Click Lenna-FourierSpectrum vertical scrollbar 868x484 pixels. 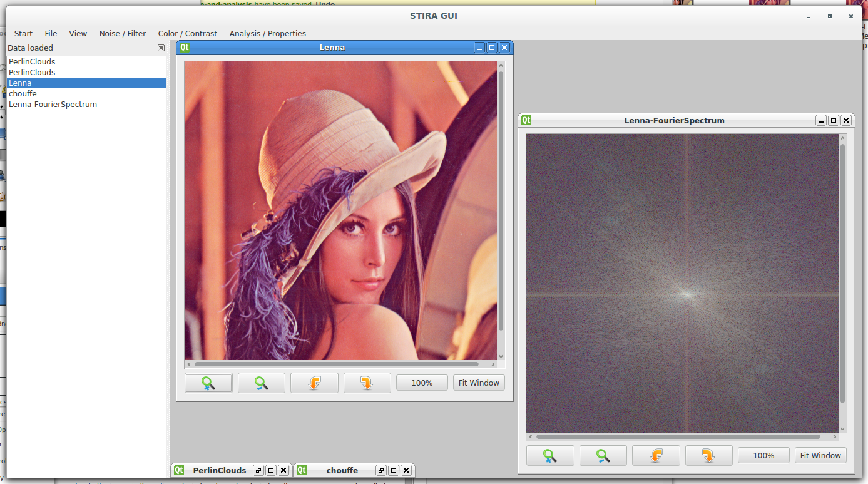[x=842, y=274]
